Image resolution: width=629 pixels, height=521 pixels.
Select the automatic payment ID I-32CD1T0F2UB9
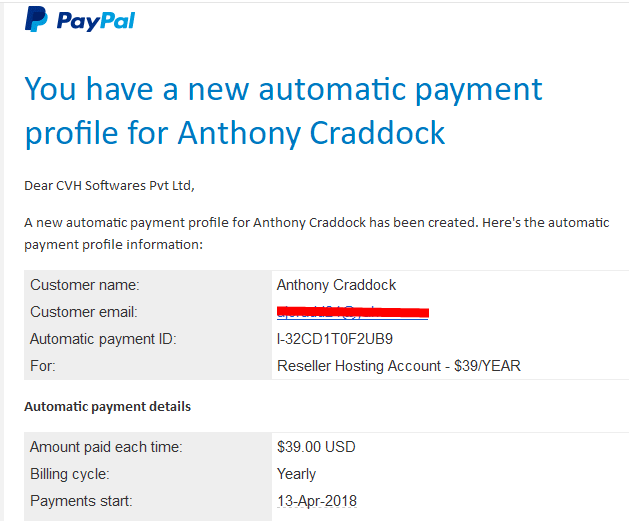[x=335, y=339]
